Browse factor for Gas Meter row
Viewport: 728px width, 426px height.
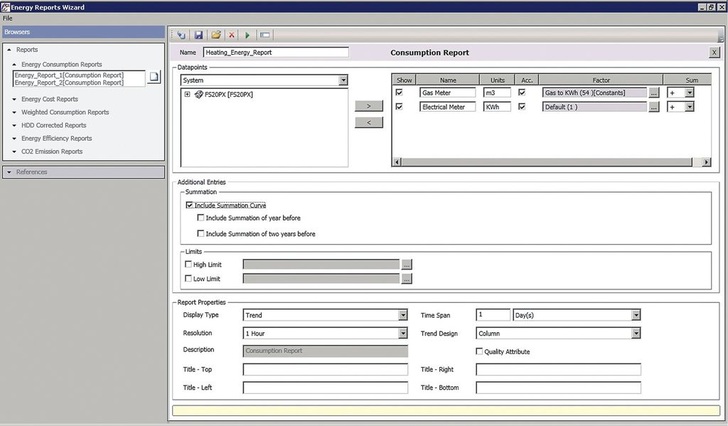click(x=654, y=93)
